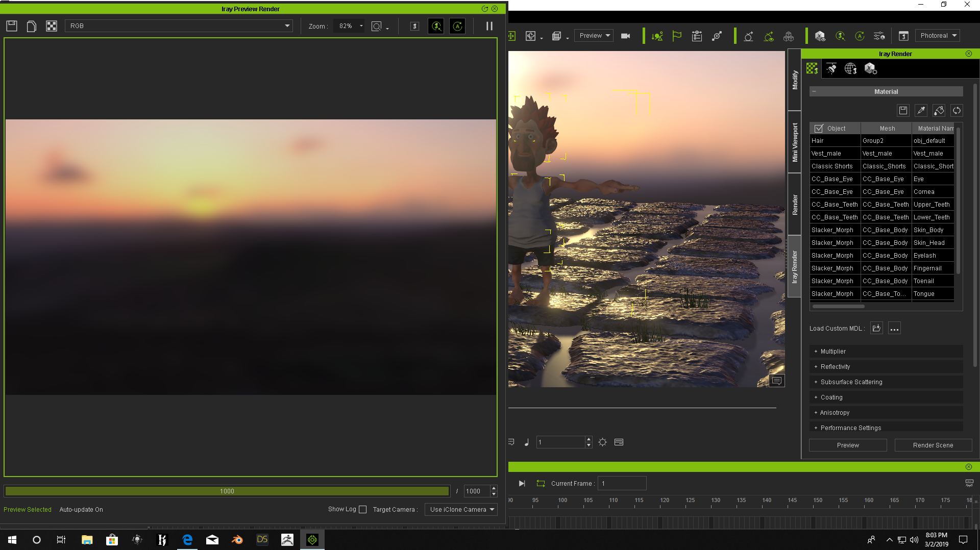
Task: Expand the Reflectivity section
Action: click(886, 367)
